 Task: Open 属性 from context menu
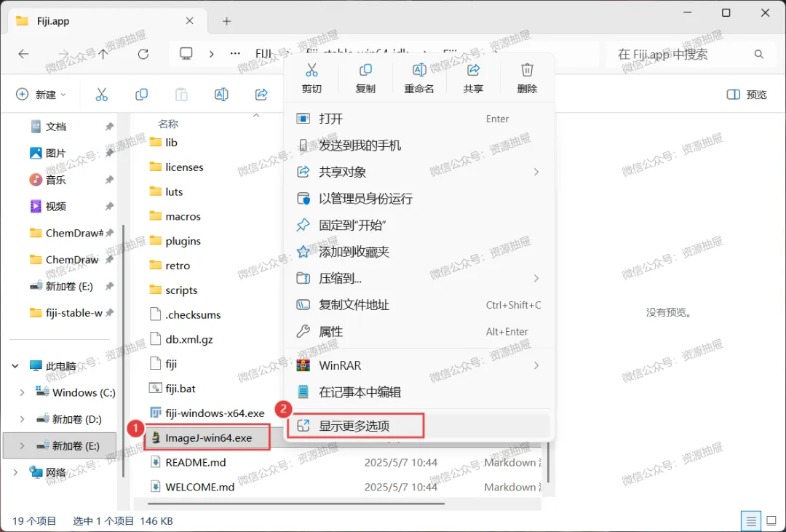click(x=419, y=331)
